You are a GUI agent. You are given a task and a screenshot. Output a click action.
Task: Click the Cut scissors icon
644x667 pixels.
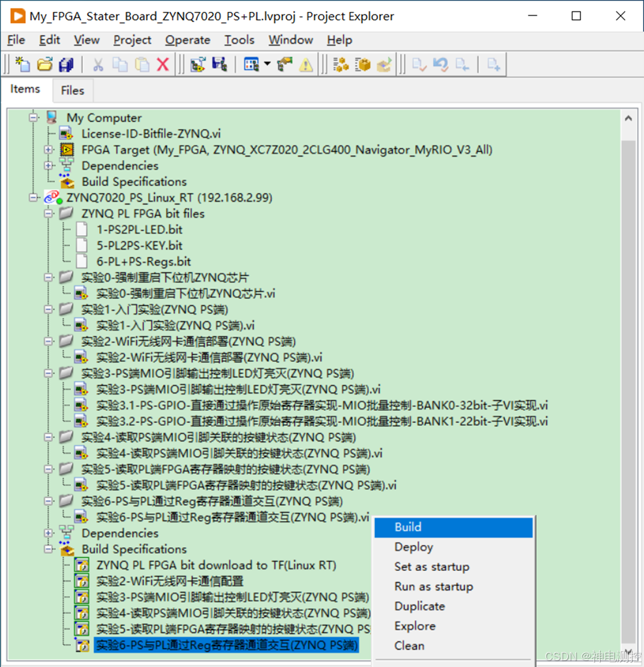point(98,65)
